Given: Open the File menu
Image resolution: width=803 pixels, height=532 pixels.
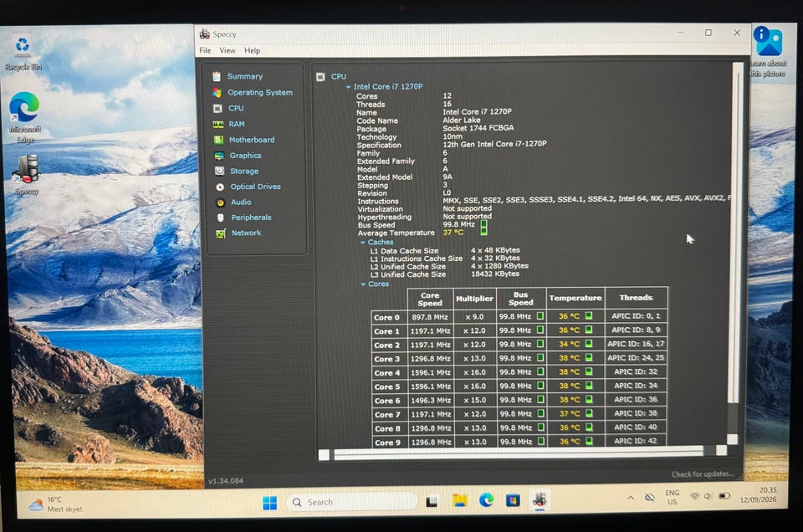Looking at the screenshot, I should click(205, 50).
